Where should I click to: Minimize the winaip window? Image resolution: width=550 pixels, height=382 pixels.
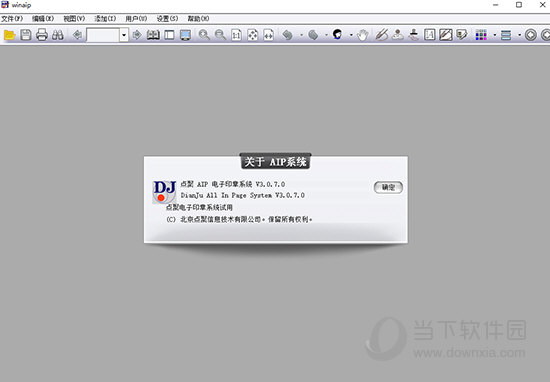point(495,5)
